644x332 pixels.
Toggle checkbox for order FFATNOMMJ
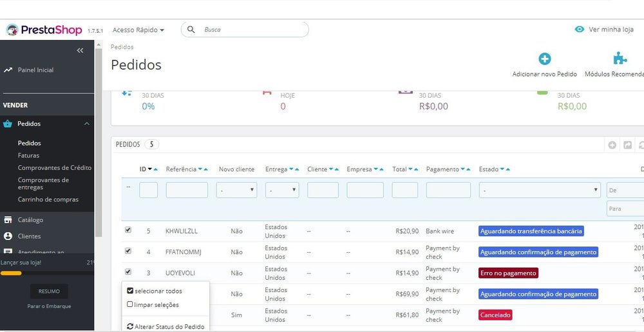(x=128, y=251)
